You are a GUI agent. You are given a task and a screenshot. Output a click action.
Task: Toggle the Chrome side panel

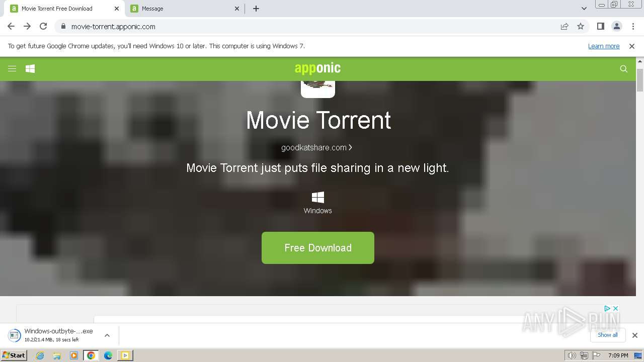600,26
